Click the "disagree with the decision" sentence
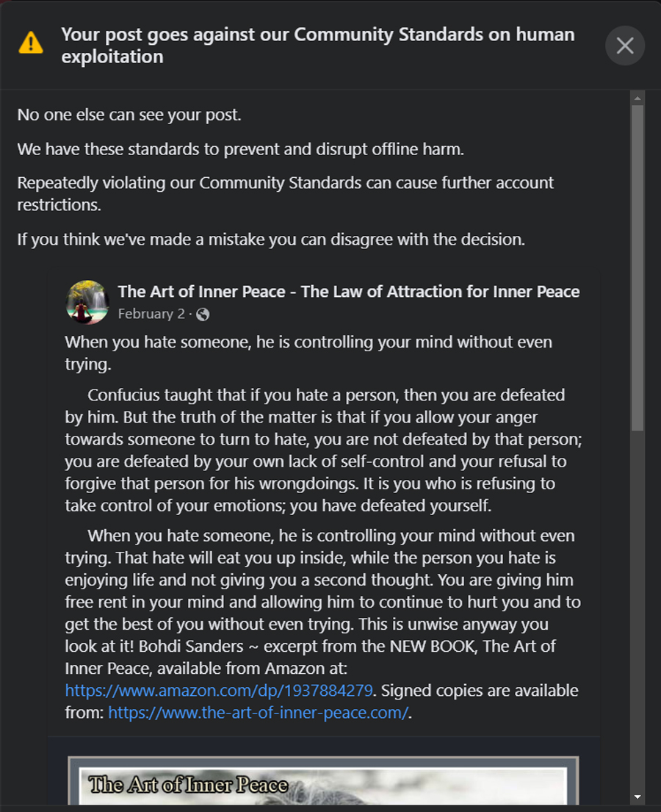 click(x=271, y=240)
